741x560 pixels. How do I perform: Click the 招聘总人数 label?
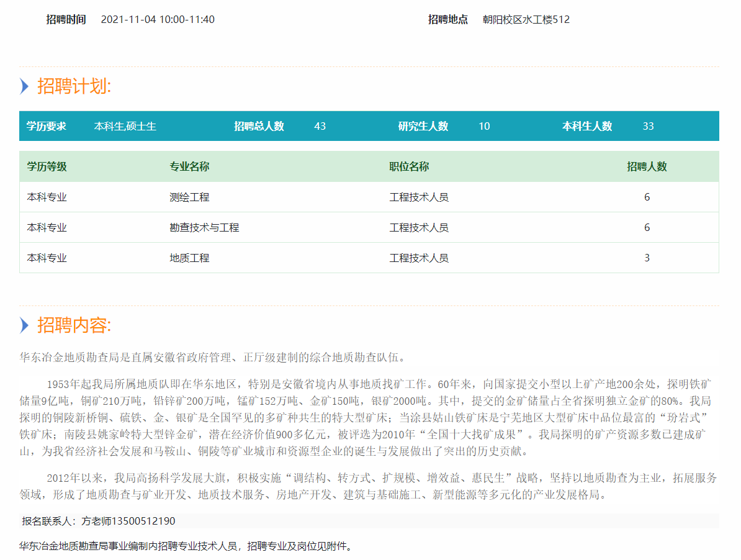coord(259,126)
